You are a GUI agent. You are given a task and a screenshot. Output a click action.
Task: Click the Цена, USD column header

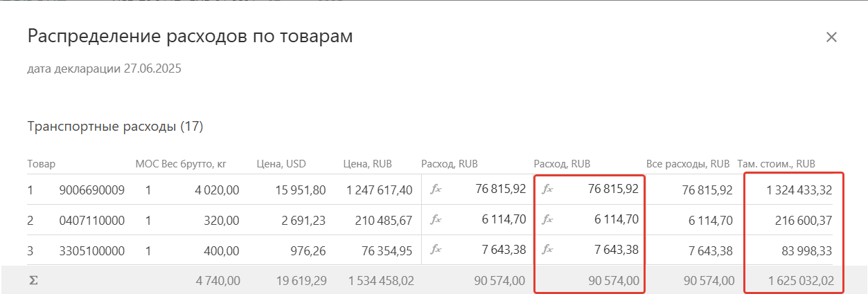281,164
